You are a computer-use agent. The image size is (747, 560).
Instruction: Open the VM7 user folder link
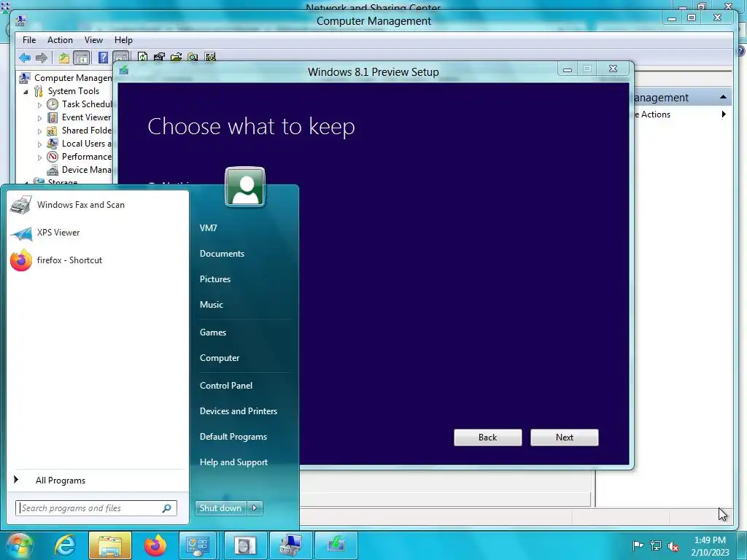[208, 228]
